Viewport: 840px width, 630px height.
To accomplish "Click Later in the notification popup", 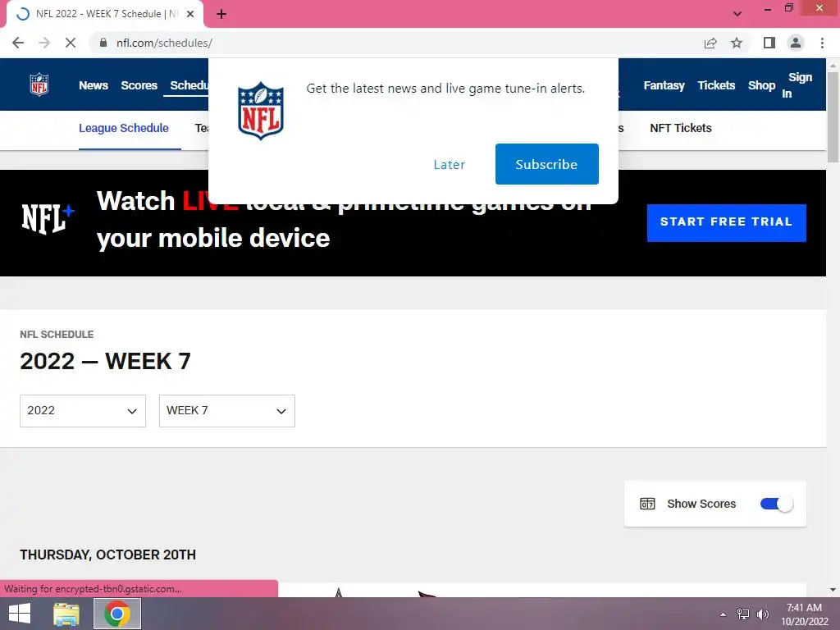I will 449,164.
